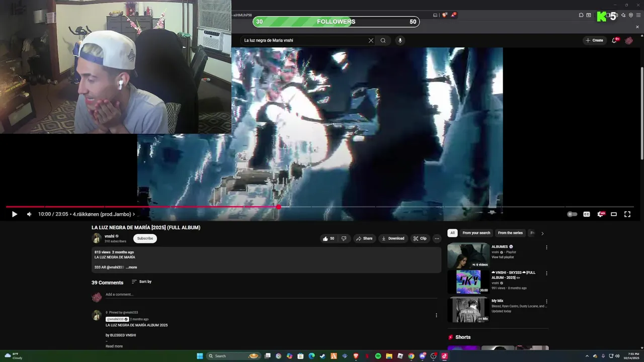Like the video with thumbs up
The height and width of the screenshot is (362, 644).
tap(328, 238)
